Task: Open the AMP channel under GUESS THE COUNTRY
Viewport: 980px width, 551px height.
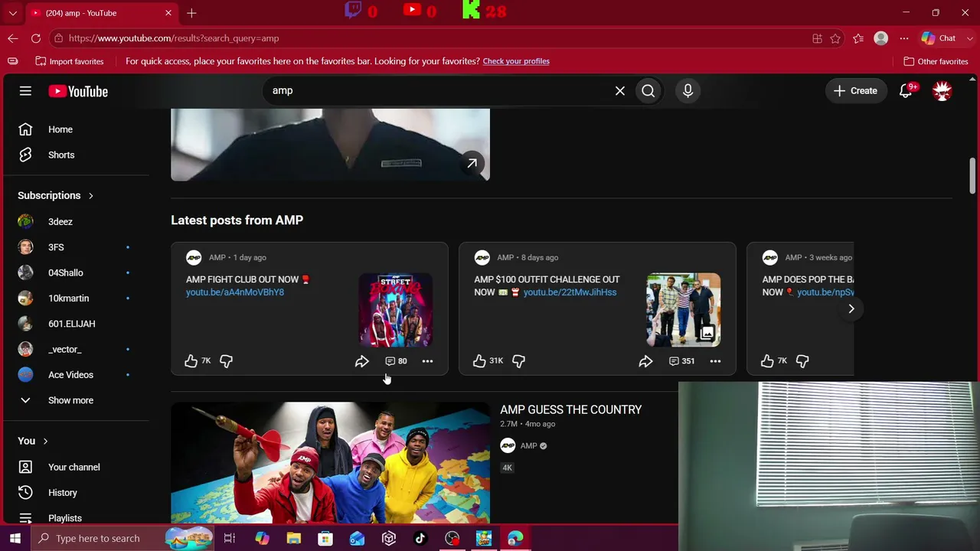Action: click(528, 445)
